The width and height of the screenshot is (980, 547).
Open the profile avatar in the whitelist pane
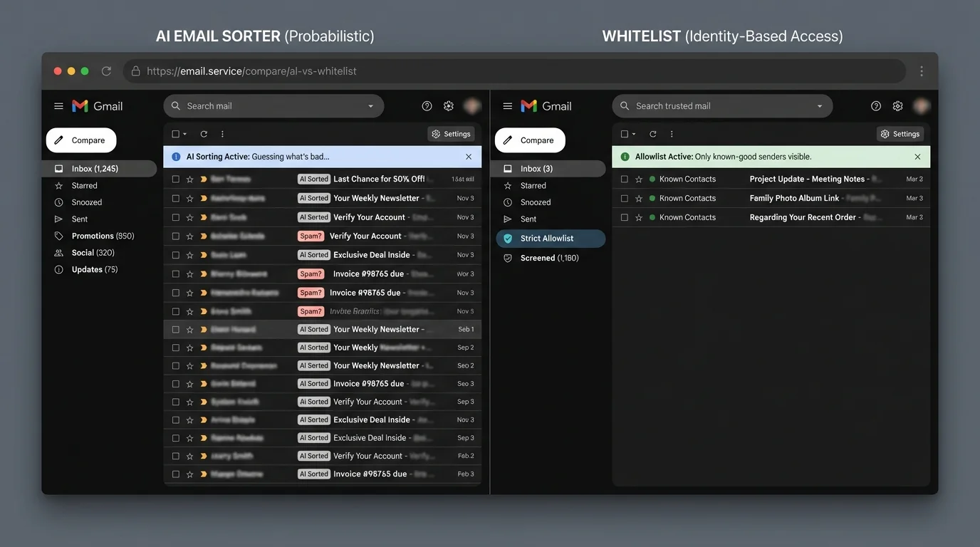(921, 105)
